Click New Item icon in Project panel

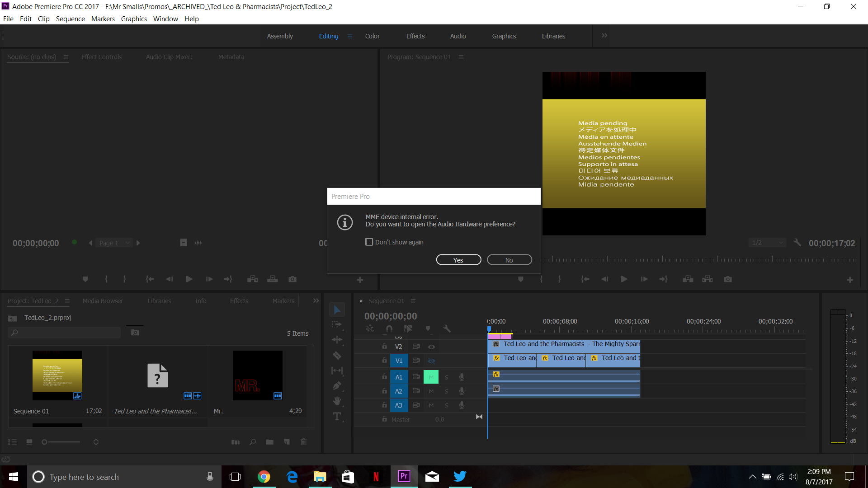coord(287,442)
